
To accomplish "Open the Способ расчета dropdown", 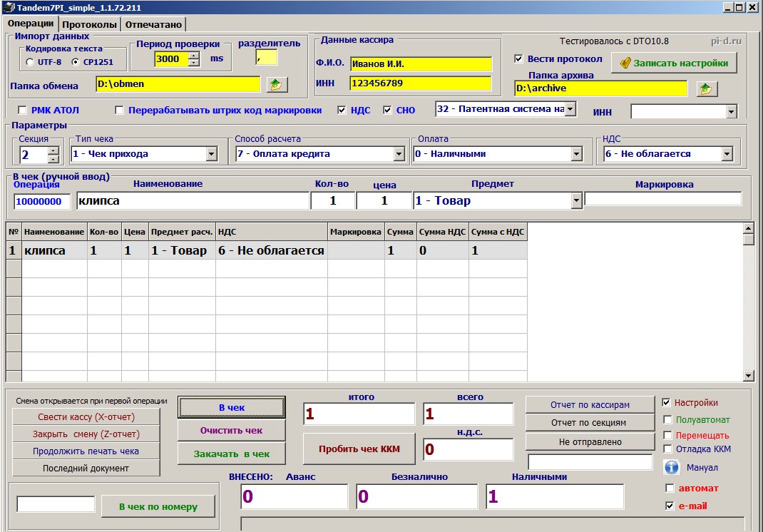I will tap(399, 154).
